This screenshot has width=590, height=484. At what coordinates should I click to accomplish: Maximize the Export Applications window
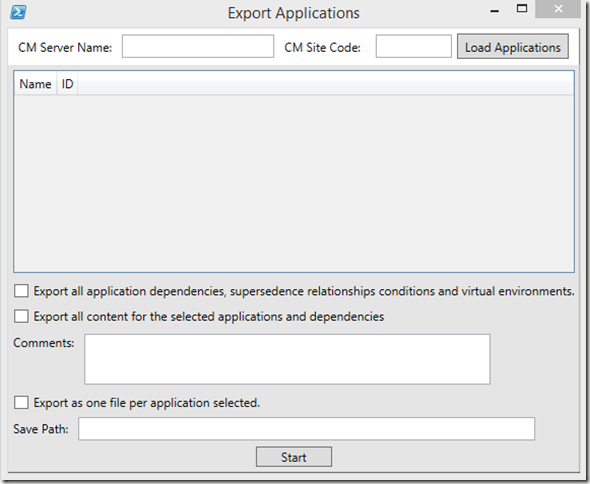click(x=522, y=8)
